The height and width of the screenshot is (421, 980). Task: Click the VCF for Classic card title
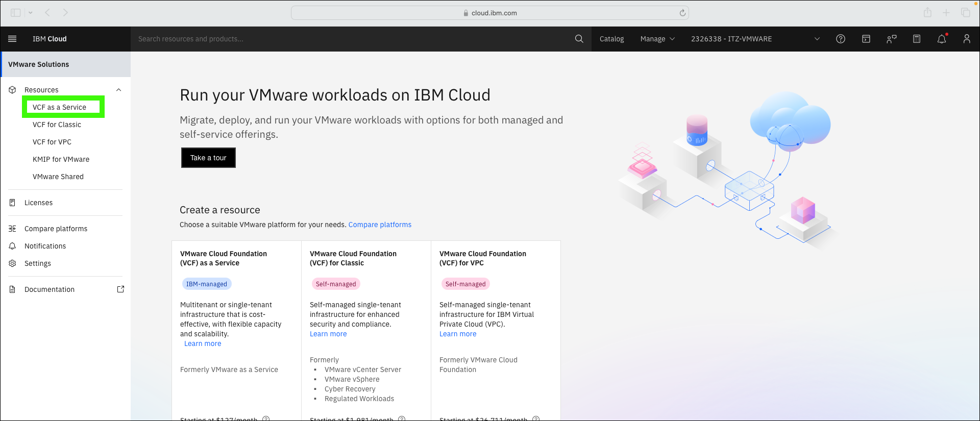353,258
